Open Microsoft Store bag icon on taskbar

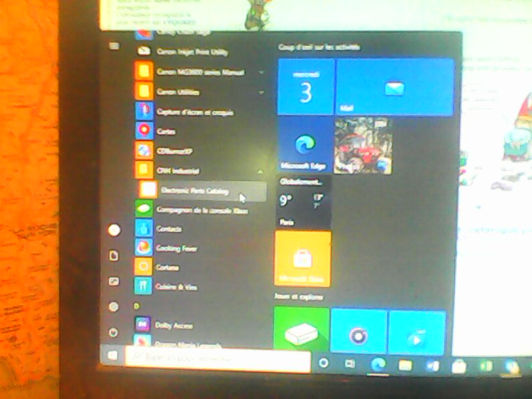459,366
